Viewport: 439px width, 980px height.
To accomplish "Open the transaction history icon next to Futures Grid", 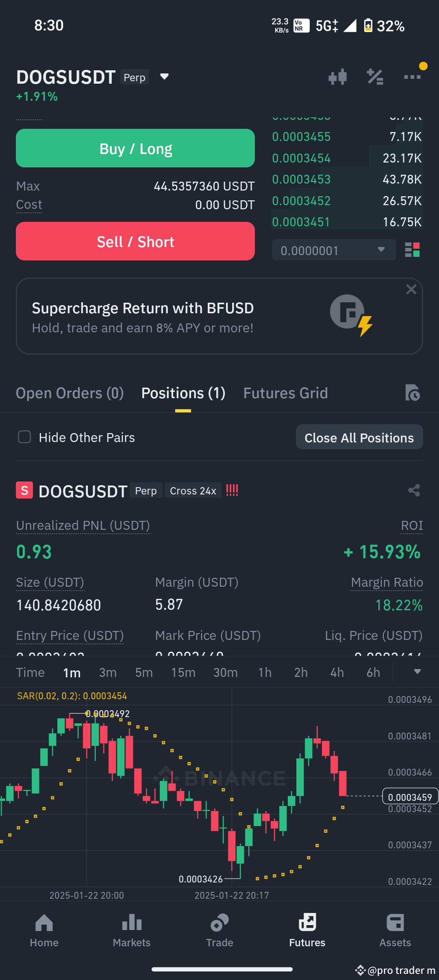I will tap(413, 392).
